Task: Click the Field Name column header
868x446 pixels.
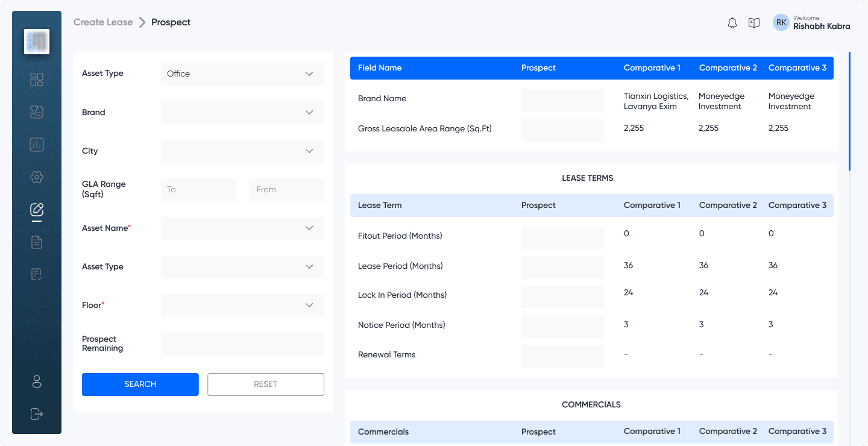Action: [x=380, y=68]
